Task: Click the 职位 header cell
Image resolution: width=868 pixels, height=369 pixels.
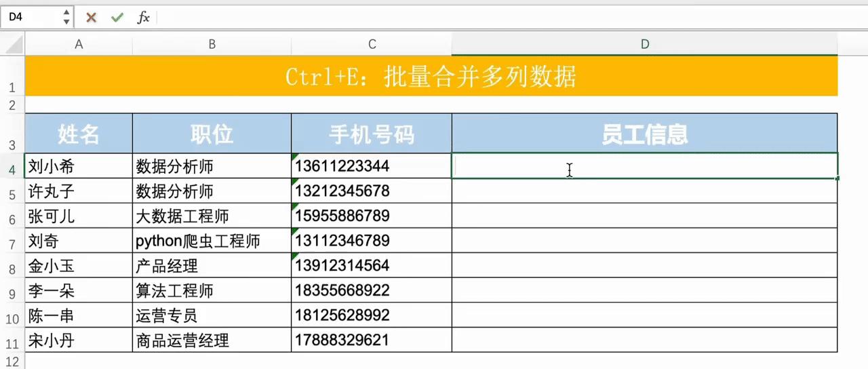Action: tap(212, 134)
